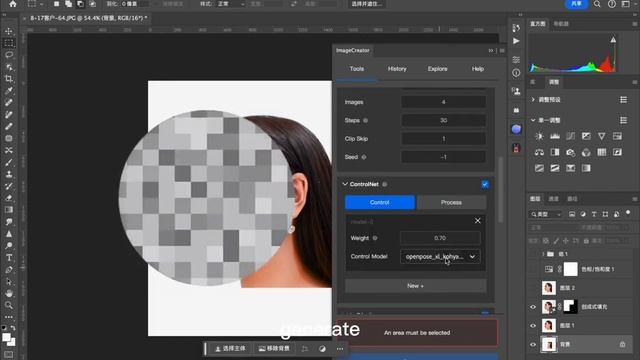Add a Channel Mixer adjustment
The width and height of the screenshot is (640, 360).
pos(586,152)
